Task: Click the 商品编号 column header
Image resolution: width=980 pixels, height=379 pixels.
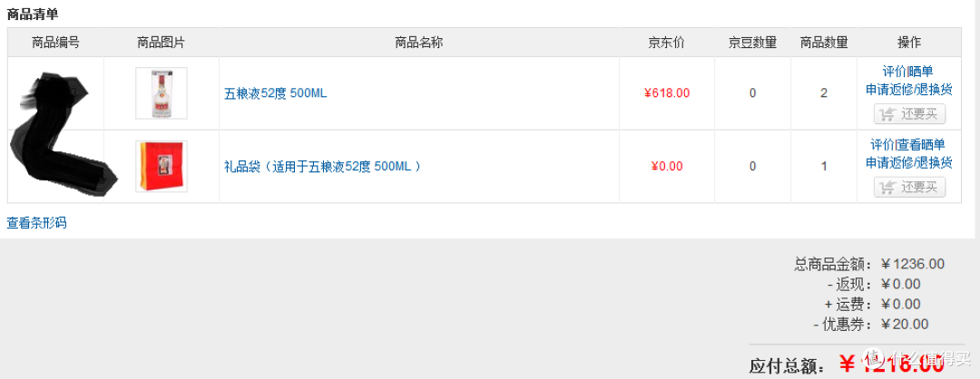Action: coord(55,43)
